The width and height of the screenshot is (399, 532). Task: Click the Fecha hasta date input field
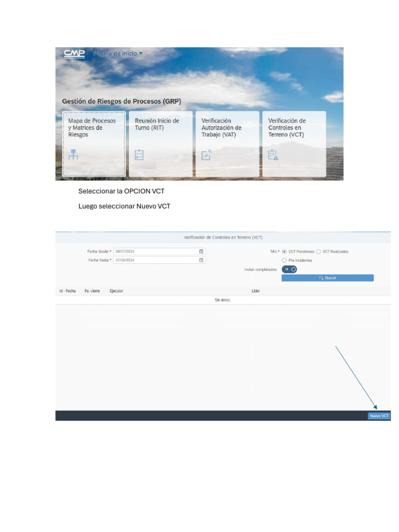pyautogui.click(x=159, y=260)
